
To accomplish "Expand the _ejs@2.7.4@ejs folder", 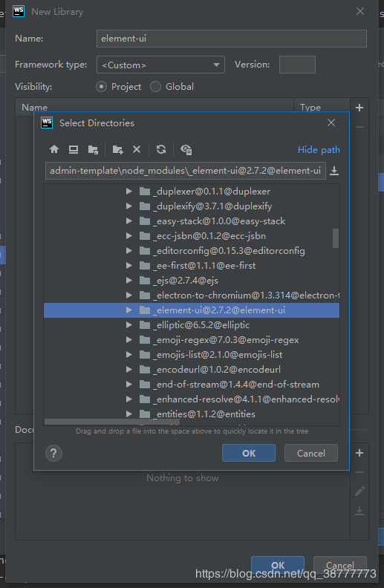I will [129, 280].
